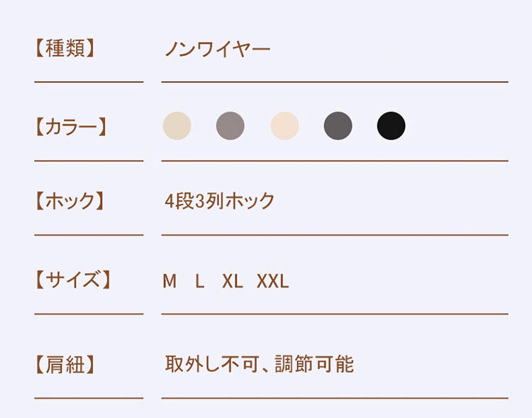532x418 pixels.
Task: Select the beige color swatch
Action: click(177, 126)
